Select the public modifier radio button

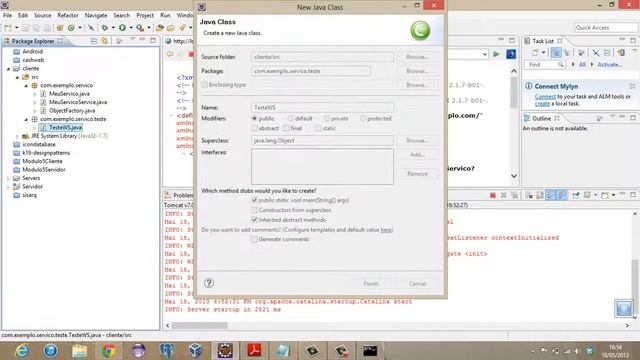click(254, 118)
